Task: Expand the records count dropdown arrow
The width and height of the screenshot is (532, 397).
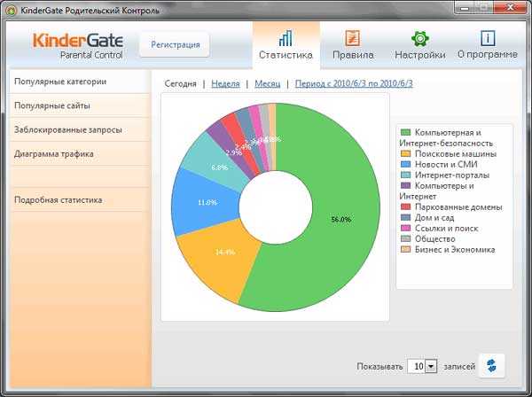Action: coord(431,367)
